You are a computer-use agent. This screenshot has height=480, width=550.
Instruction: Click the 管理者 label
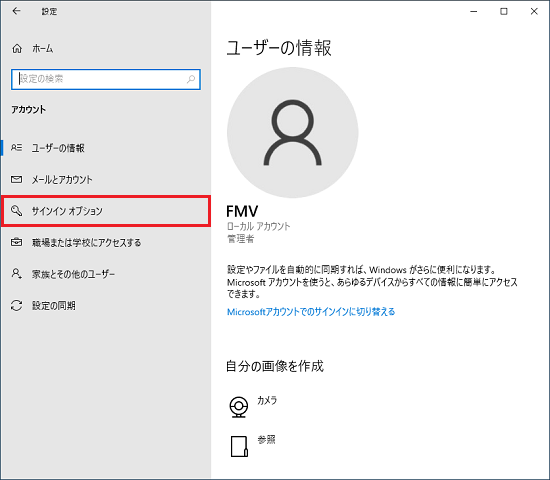241,239
